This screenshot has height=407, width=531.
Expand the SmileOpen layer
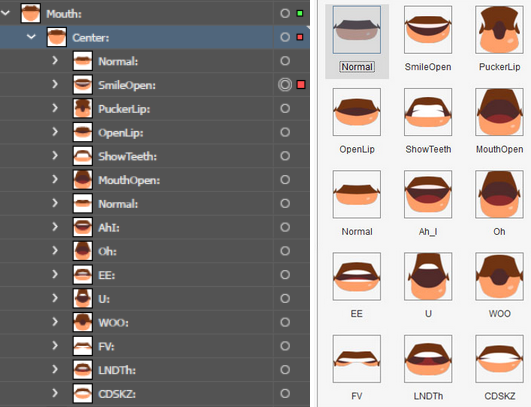[55, 84]
